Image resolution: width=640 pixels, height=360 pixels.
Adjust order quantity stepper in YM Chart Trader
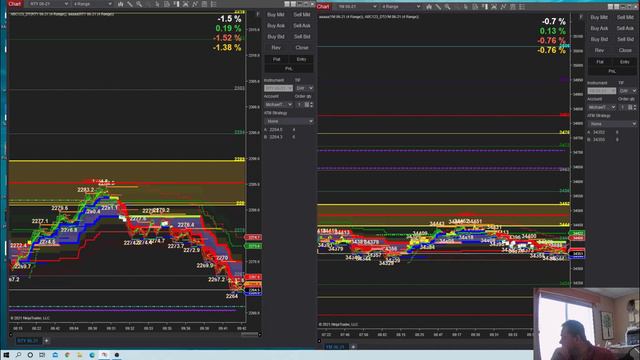pyautogui.click(x=635, y=107)
